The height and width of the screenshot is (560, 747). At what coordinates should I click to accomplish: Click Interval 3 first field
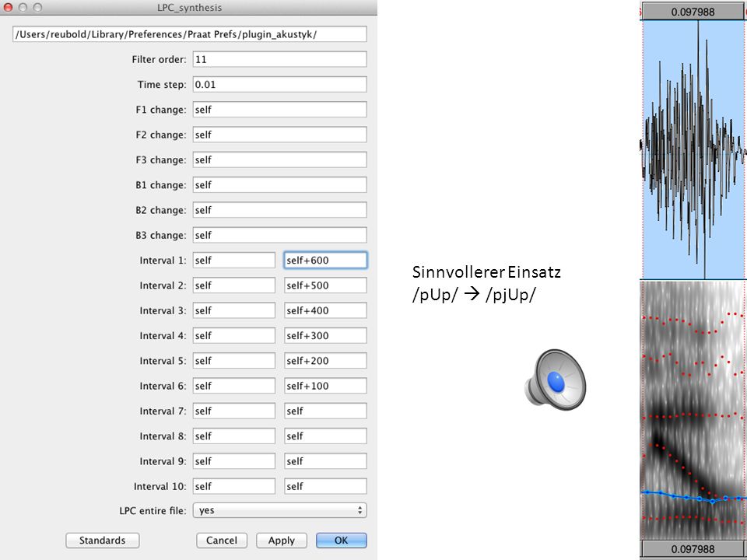[234, 310]
